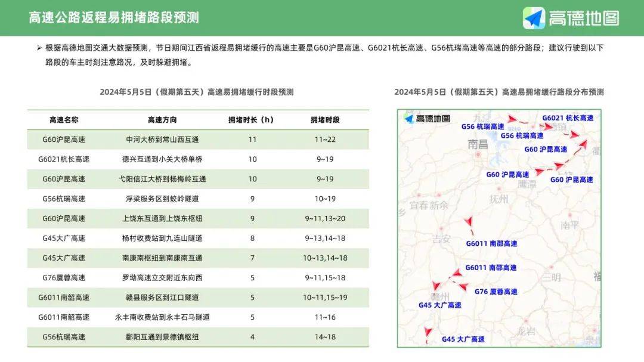Click the red congestion arrow near 鹰潭
The width and height of the screenshot is (644, 362).
click(x=540, y=170)
